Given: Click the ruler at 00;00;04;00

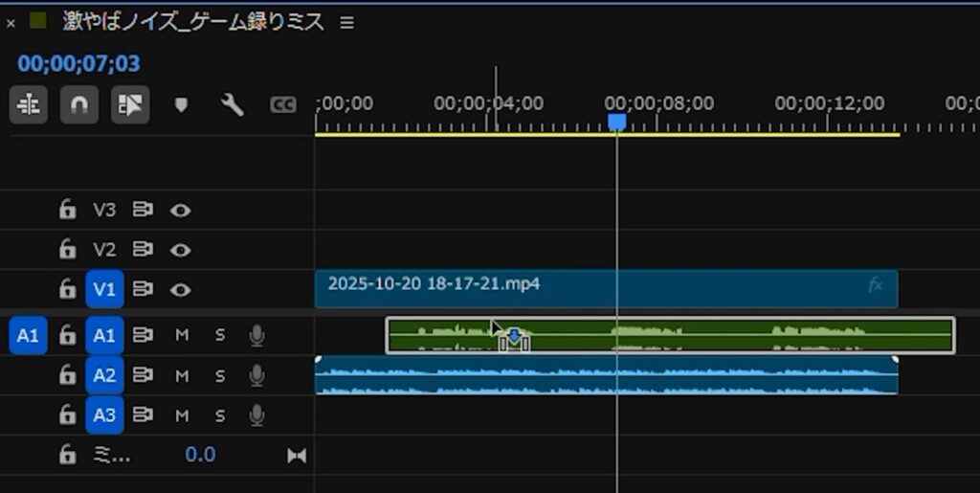Looking at the screenshot, I should 489,103.
